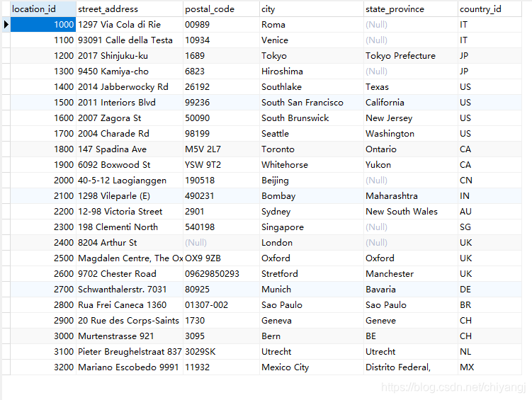Click the city column header
The width and height of the screenshot is (532, 400).
tap(312, 9)
